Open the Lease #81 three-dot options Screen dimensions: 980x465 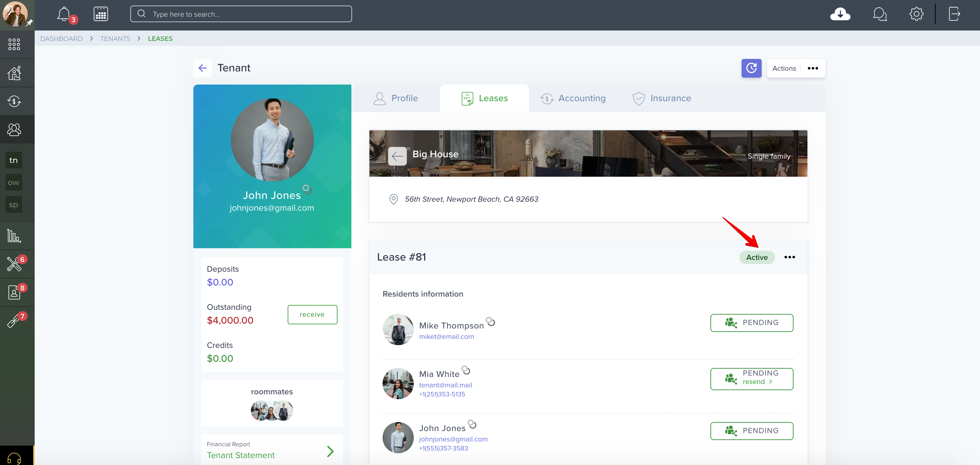point(789,257)
